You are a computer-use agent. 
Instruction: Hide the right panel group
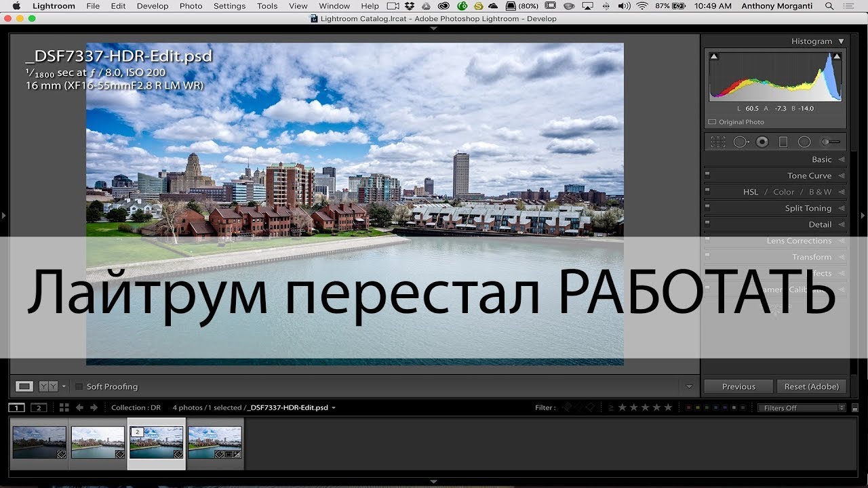[863, 216]
